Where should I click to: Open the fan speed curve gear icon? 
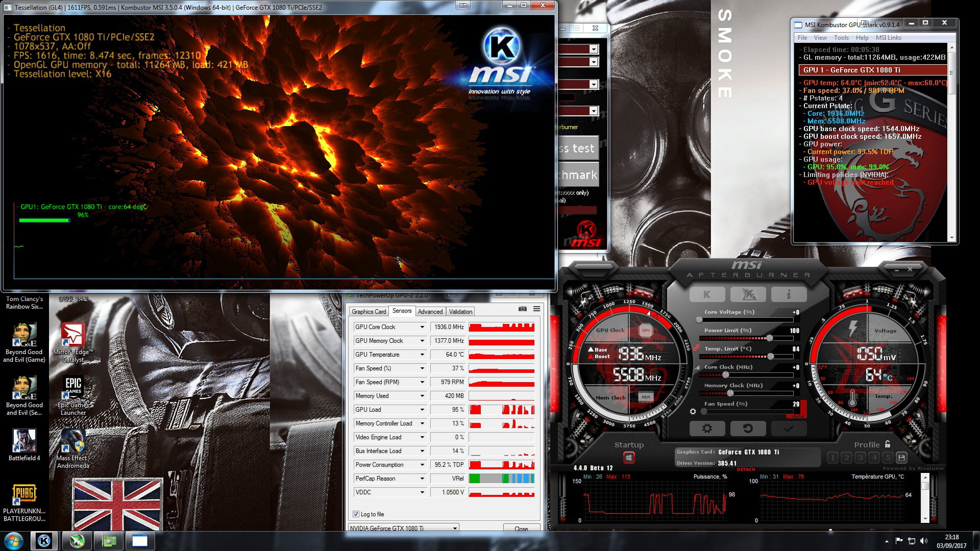pyautogui.click(x=693, y=412)
